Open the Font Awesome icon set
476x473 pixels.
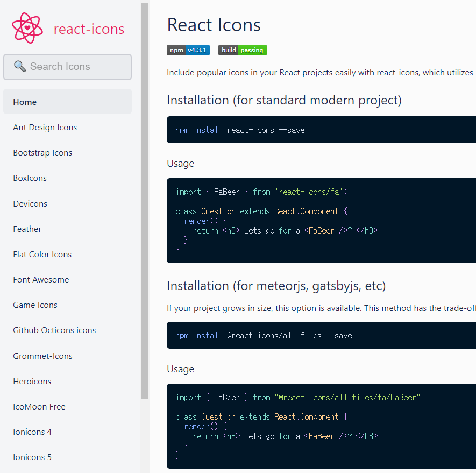point(40,279)
